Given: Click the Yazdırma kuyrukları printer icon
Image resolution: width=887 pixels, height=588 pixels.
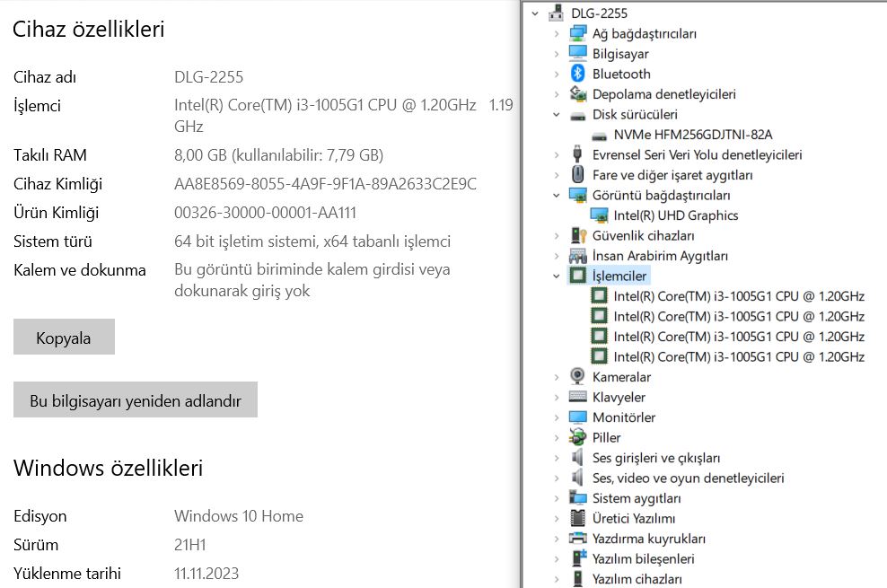Looking at the screenshot, I should click(x=577, y=539).
